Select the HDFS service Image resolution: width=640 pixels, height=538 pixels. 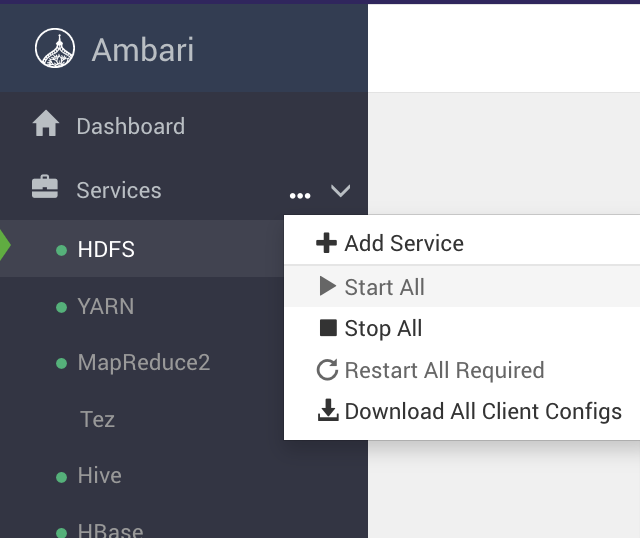pos(106,249)
